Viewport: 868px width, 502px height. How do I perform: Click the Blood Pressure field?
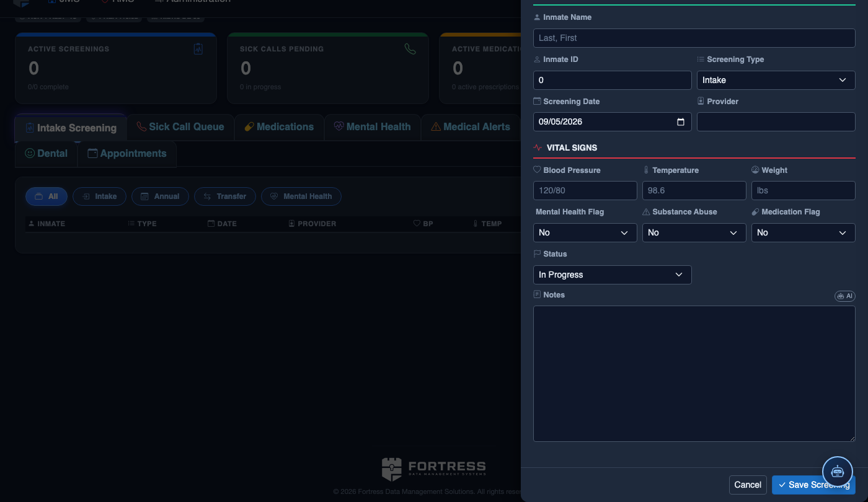click(x=585, y=190)
